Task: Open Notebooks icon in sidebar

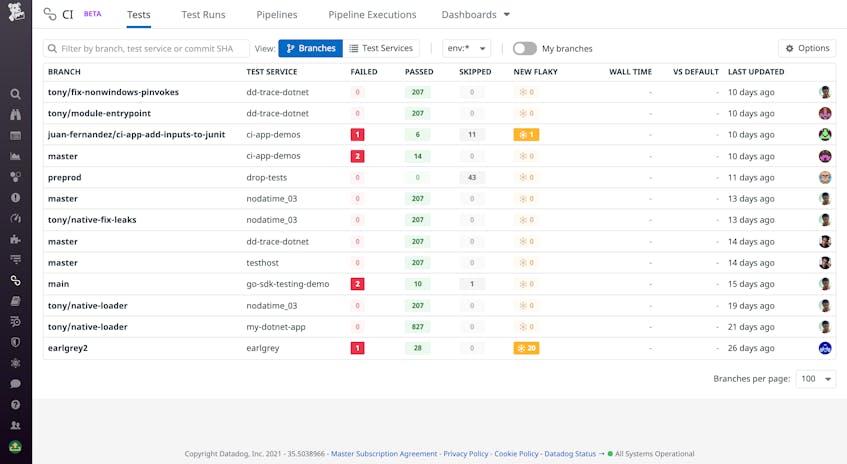Action: click(16, 301)
